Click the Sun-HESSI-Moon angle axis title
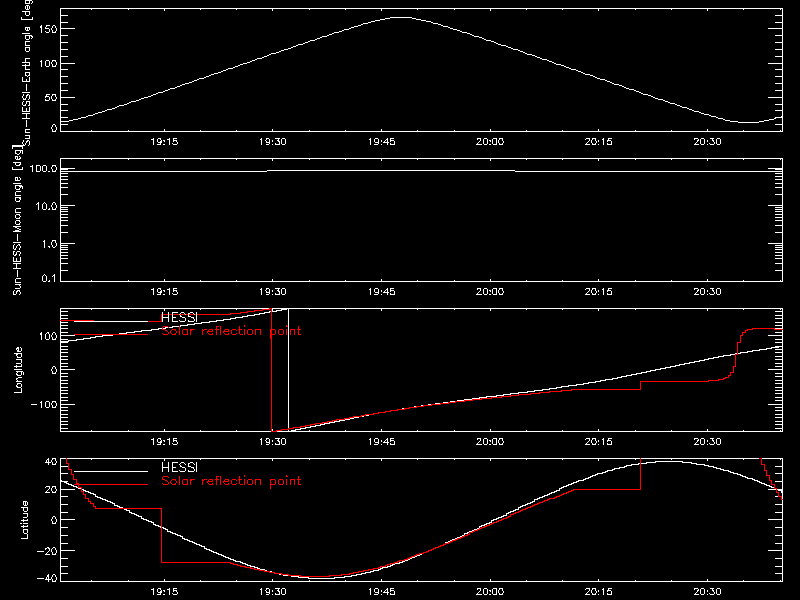This screenshot has width=800, height=600. pyautogui.click(x=17, y=220)
